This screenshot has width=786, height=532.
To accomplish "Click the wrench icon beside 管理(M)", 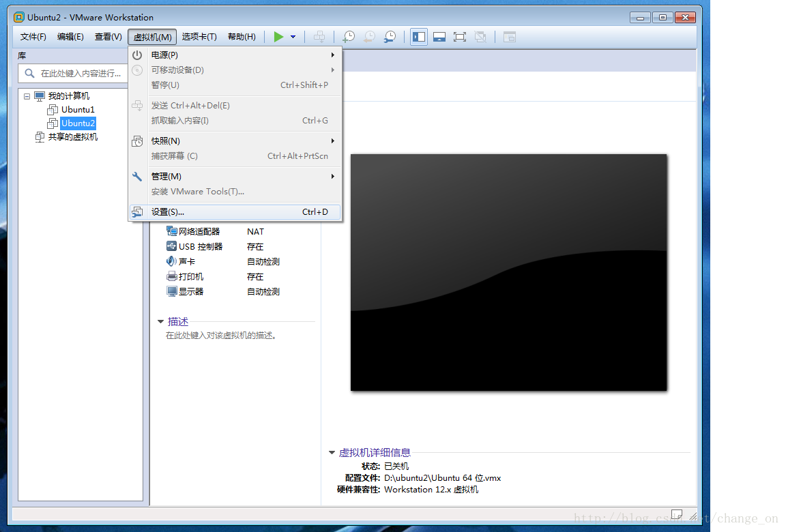I will (x=137, y=177).
